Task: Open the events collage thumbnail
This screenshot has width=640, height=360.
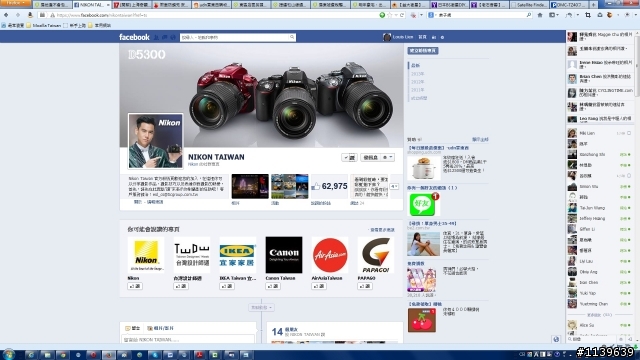Action: 289,187
